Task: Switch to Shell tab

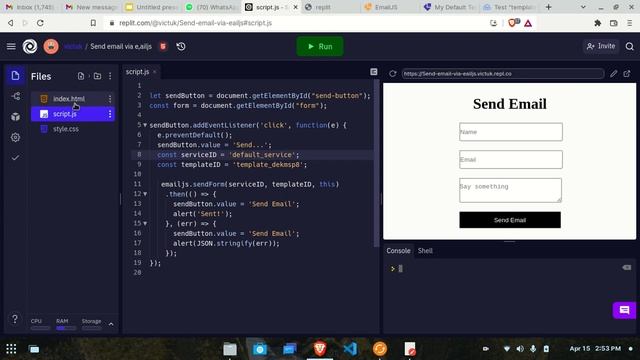Action: click(x=425, y=251)
